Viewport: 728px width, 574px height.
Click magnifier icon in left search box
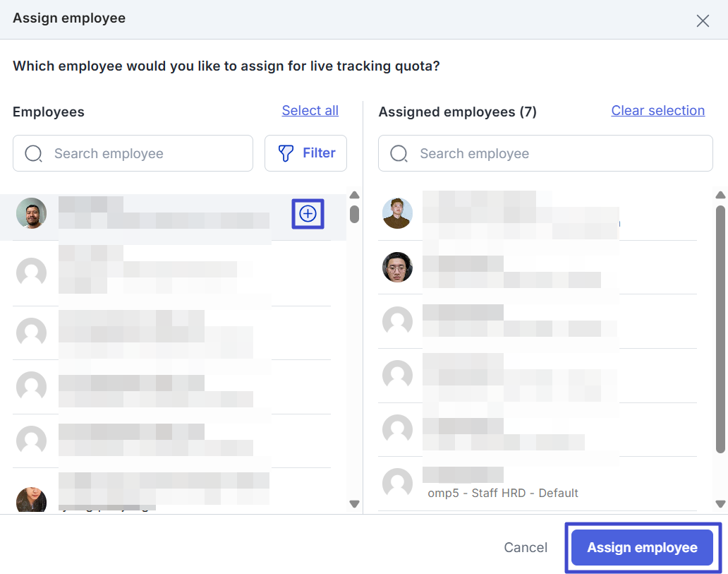[x=33, y=153]
